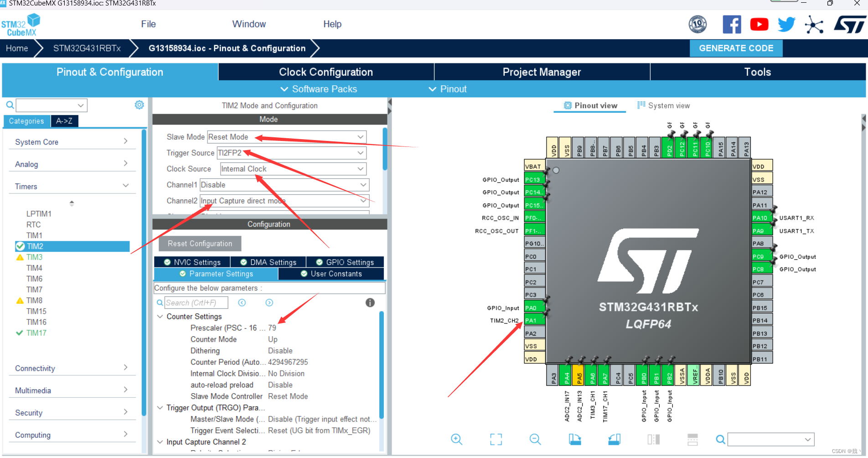Image resolution: width=868 pixels, height=458 pixels.
Task: Select pin PA1 on the chip
Action: tap(534, 320)
